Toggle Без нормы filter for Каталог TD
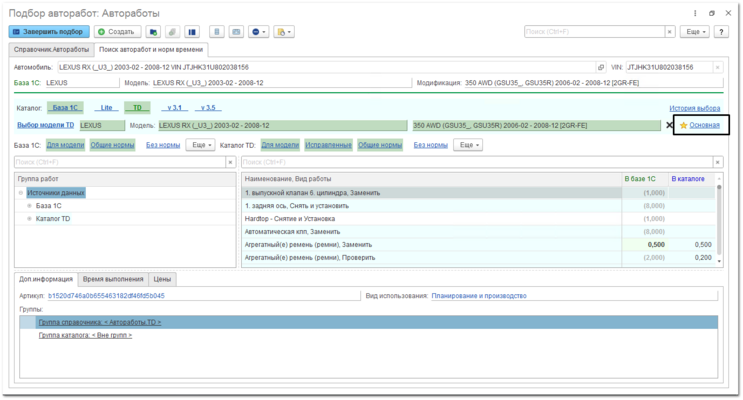The height and width of the screenshot is (400, 743). pyautogui.click(x=430, y=145)
